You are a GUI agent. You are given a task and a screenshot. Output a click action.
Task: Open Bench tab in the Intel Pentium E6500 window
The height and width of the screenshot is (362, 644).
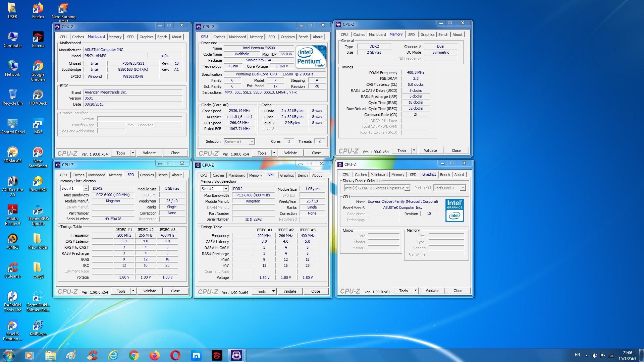click(303, 37)
